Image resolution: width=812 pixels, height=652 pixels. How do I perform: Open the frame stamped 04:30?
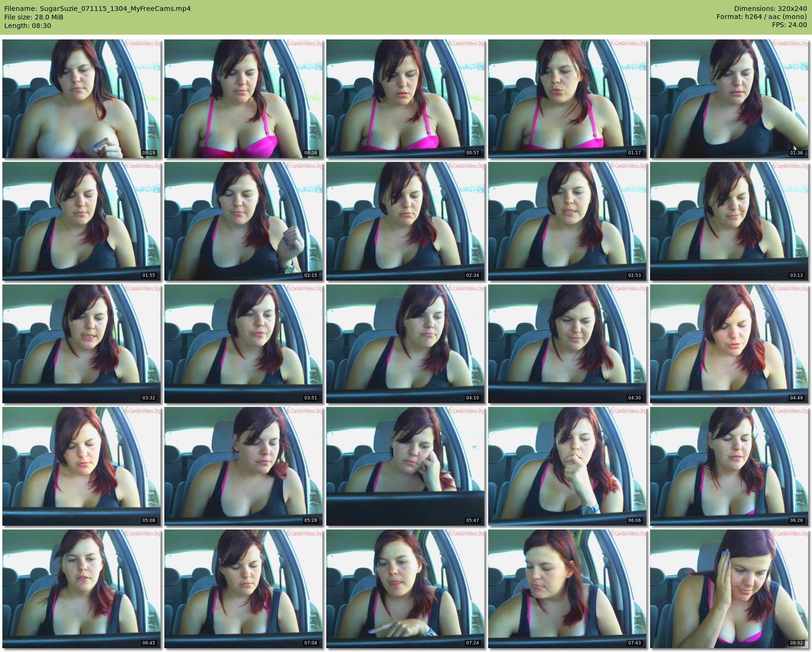(x=567, y=344)
